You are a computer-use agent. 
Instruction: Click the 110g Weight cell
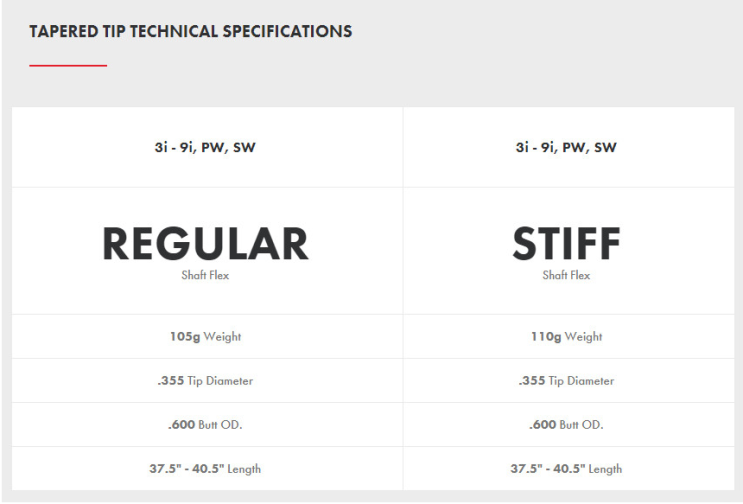click(x=566, y=336)
